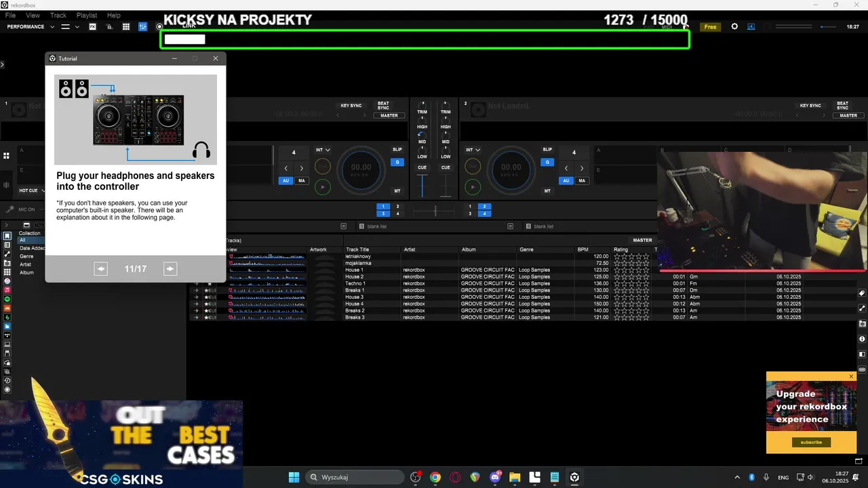
Task: Open the View menu
Action: (33, 15)
